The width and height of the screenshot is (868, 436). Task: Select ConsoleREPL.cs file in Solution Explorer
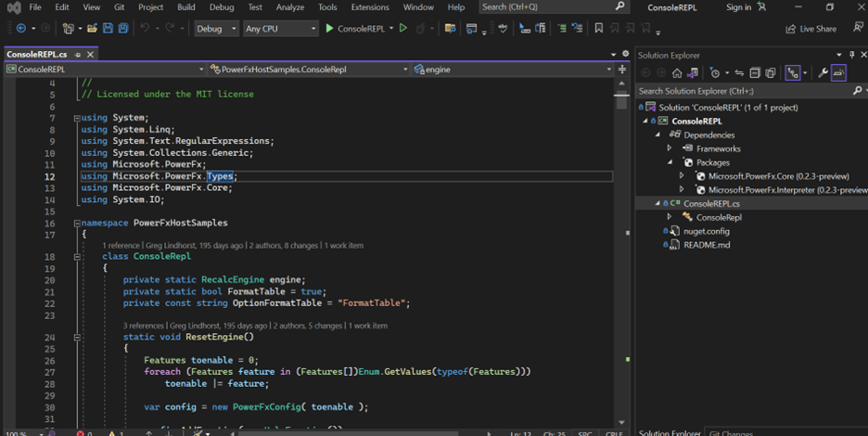click(710, 203)
